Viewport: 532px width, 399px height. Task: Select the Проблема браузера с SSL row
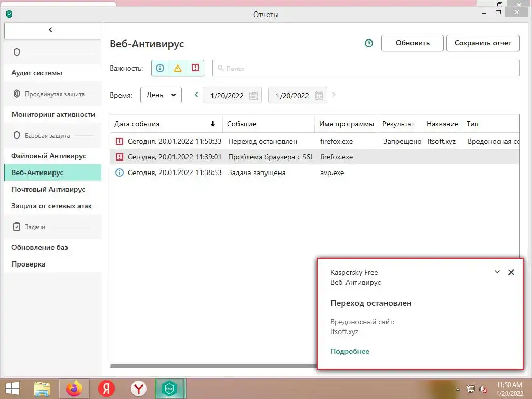(x=314, y=157)
